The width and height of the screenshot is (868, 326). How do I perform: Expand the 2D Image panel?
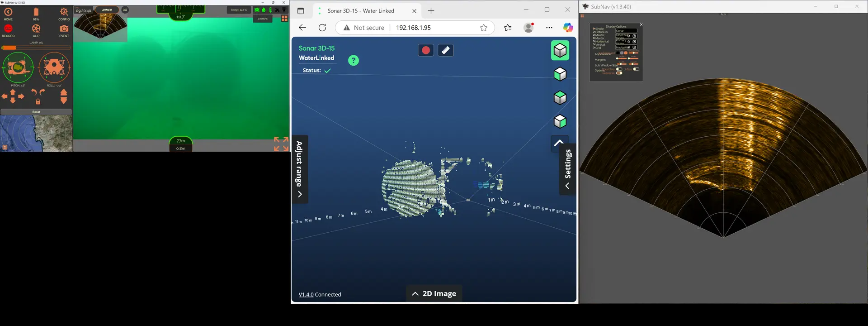click(x=434, y=293)
